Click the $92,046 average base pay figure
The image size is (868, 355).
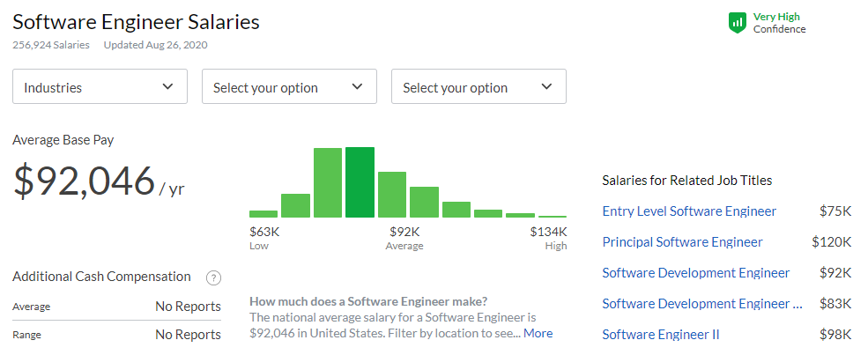(84, 181)
